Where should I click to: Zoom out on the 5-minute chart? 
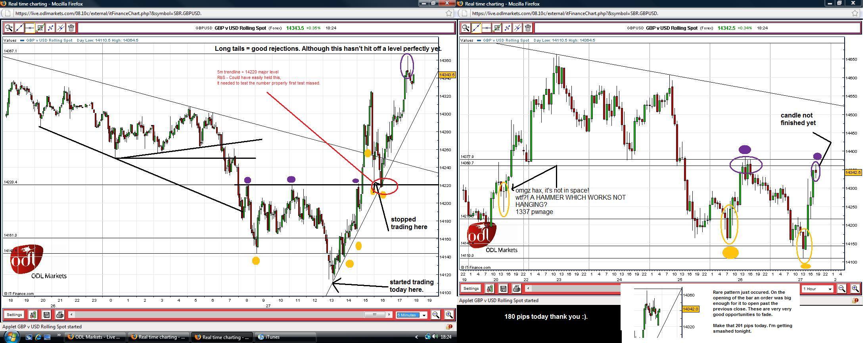(x=435, y=315)
